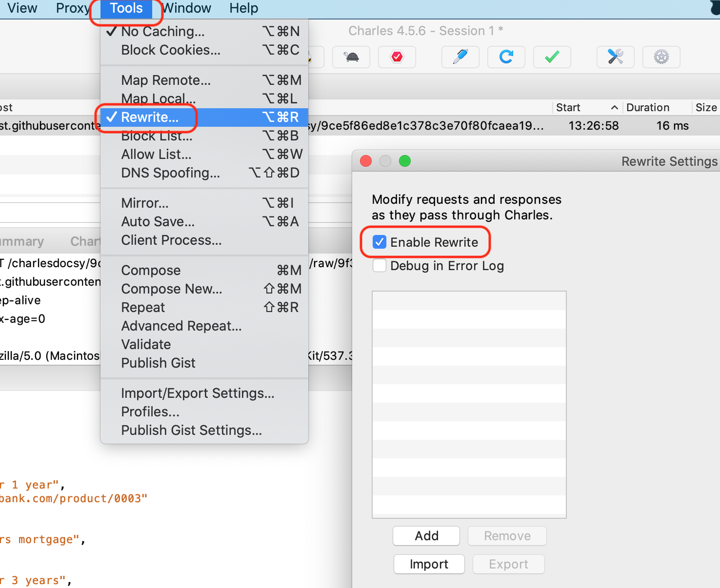Screen dimensions: 720x588
Task: Click the Add button in Rewrite Settings
Action: 426,535
